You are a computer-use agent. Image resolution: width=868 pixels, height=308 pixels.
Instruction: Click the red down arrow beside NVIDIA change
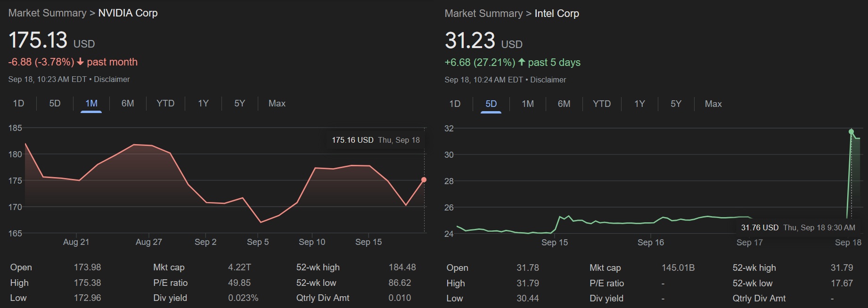tap(80, 62)
